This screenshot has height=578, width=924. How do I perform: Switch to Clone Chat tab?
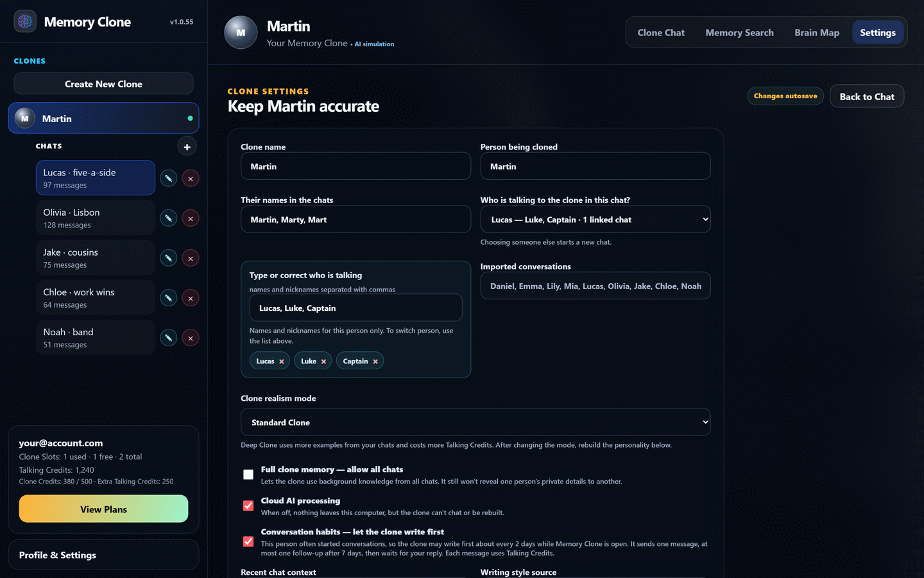tap(661, 33)
